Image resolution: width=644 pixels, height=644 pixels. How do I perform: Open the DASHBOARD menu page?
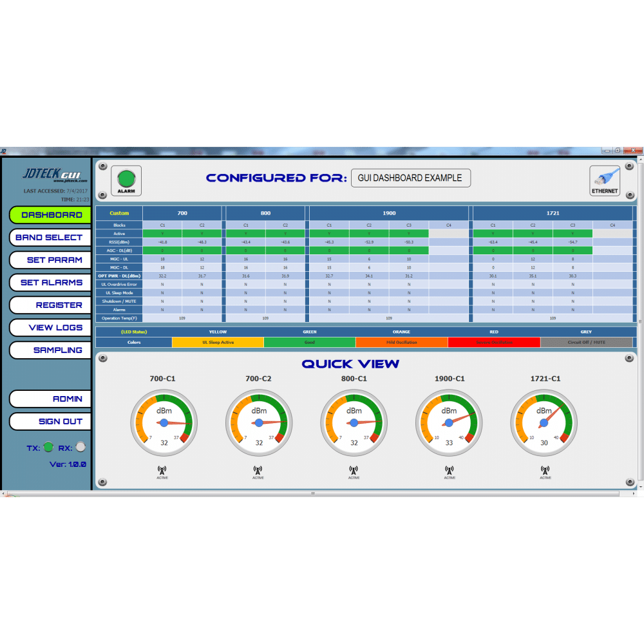click(x=50, y=215)
